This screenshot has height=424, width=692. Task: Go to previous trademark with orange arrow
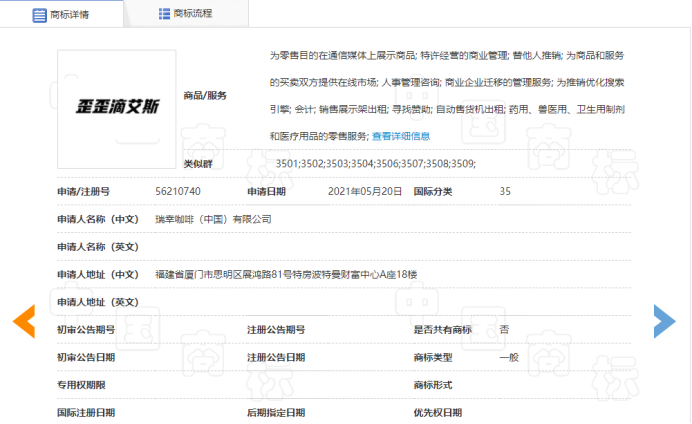[24, 321]
